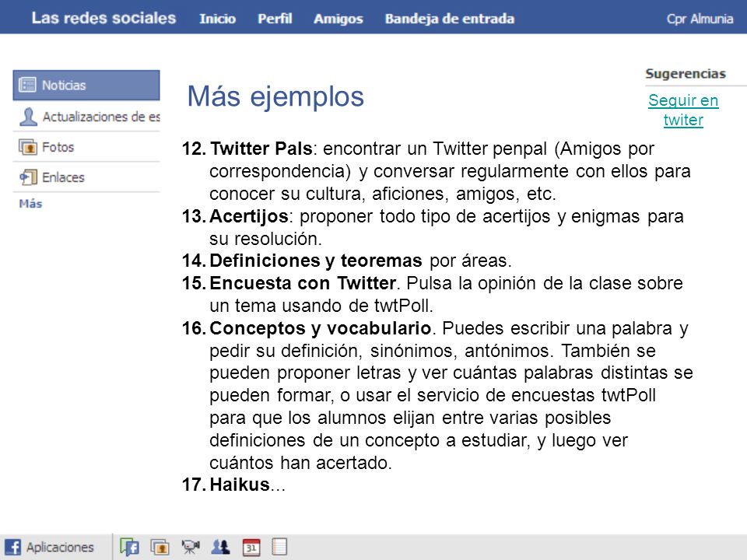
Task: Select Enlaces label in the sidebar
Action: [63, 177]
